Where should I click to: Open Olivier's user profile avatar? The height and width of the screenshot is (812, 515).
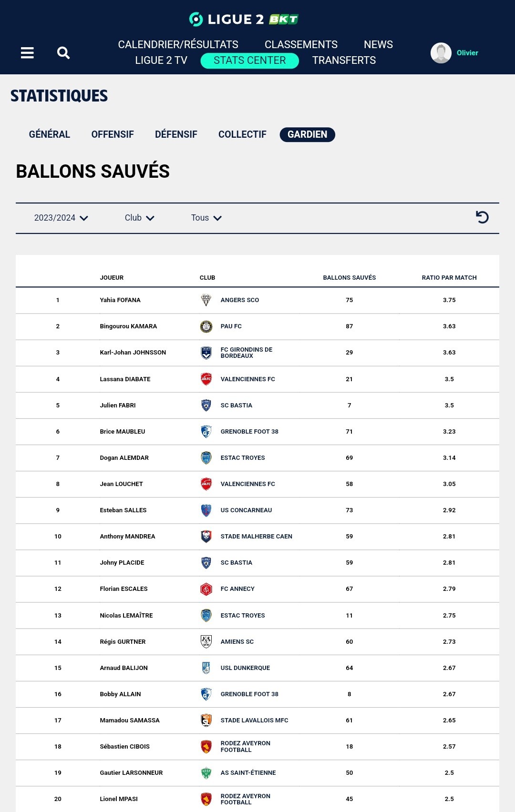441,53
